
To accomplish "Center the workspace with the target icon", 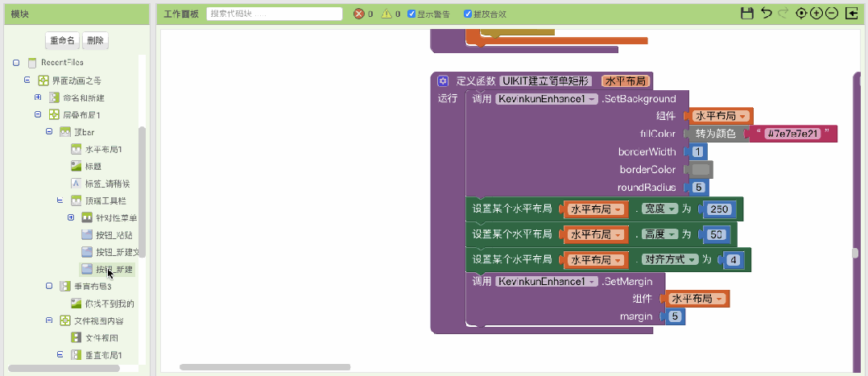I will (800, 14).
